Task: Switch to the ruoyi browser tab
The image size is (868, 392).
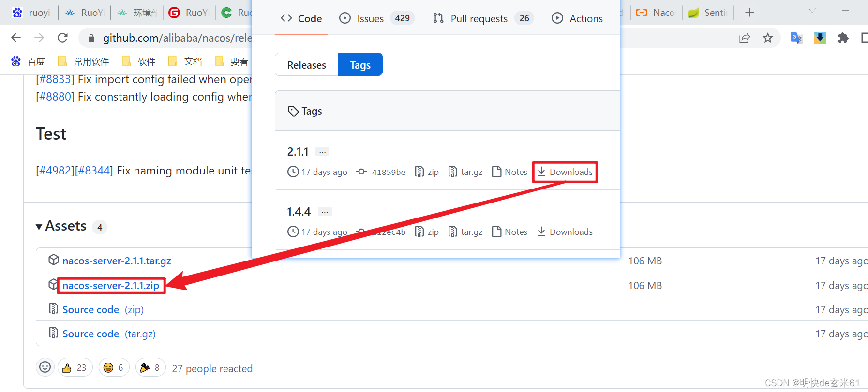Action: pyautogui.click(x=31, y=13)
